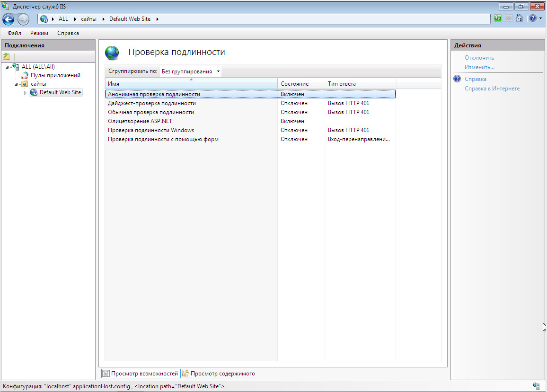Select Пулы приложений in connections tree

(55, 75)
